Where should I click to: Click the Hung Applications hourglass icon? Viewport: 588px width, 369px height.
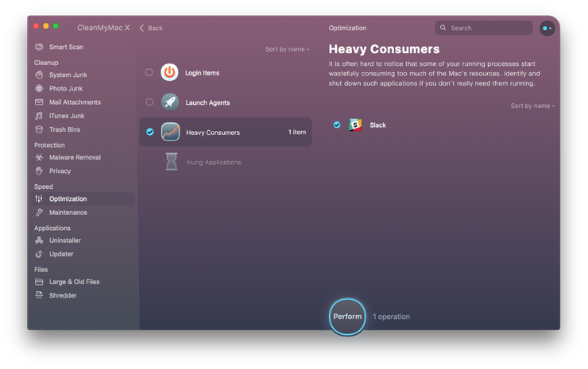coord(172,161)
